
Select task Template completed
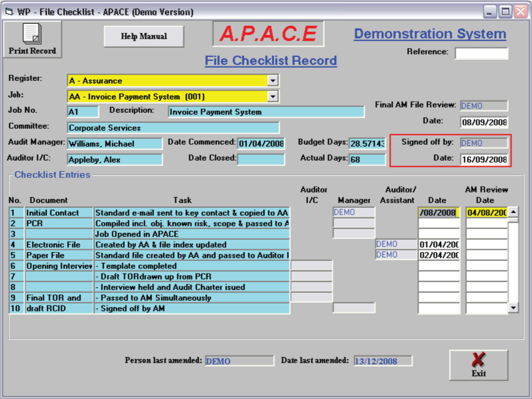click(x=192, y=266)
